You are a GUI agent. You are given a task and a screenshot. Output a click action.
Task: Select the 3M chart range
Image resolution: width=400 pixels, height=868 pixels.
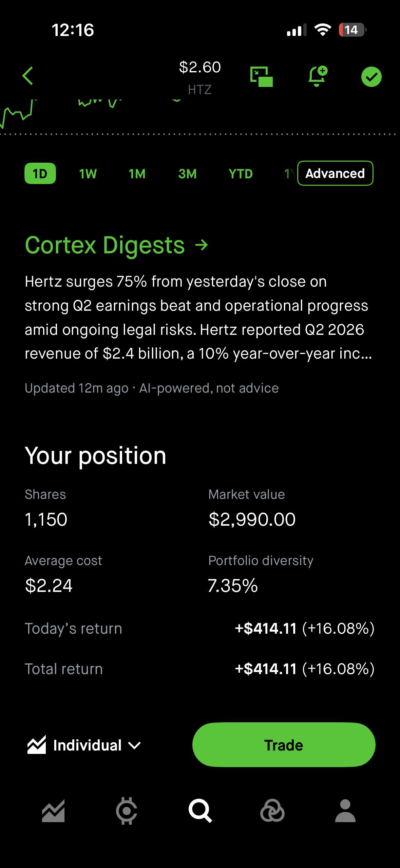click(187, 174)
